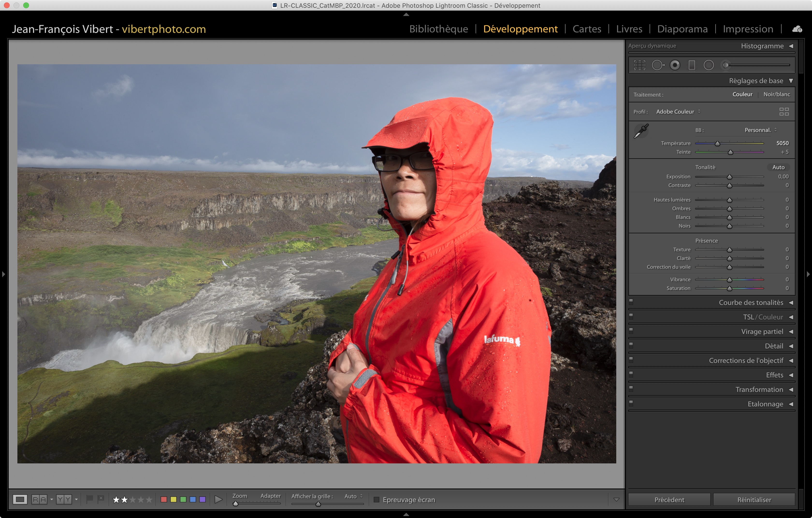Choose the Red Eye Correction tool
This screenshot has width=812, height=518.
tap(675, 65)
